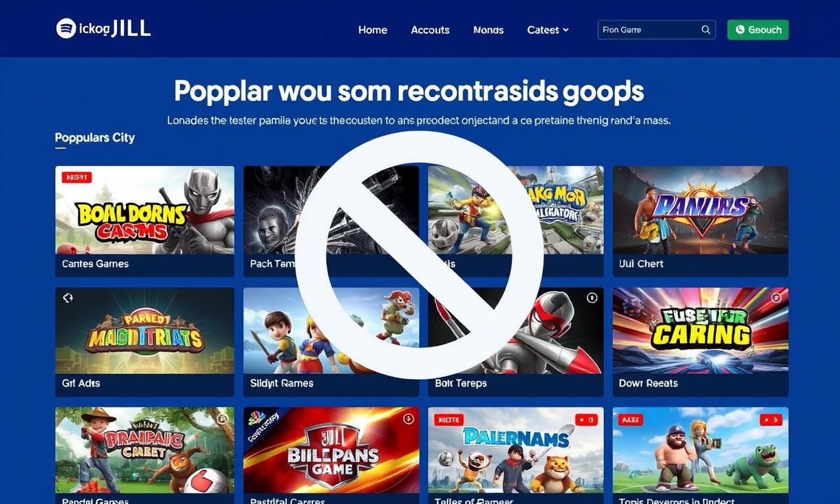Click the green Geouch button

tap(758, 30)
